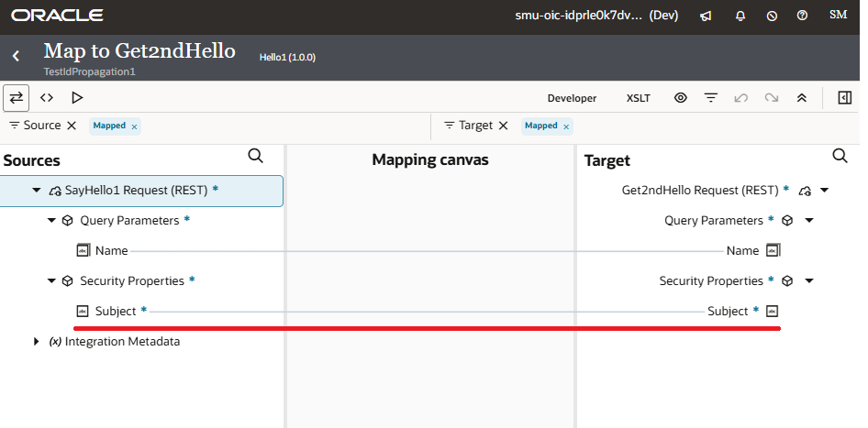This screenshot has width=868, height=428.
Task: Search the Target tree
Action: click(840, 156)
